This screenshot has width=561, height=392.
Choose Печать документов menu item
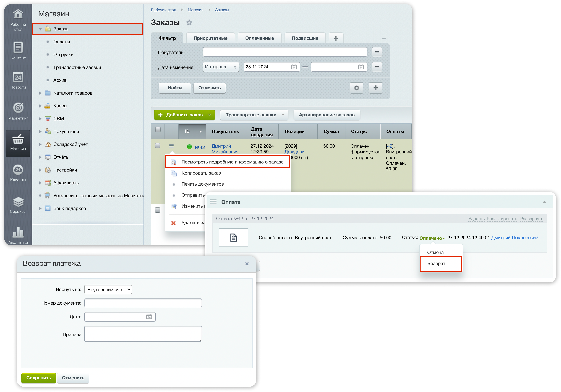point(203,184)
